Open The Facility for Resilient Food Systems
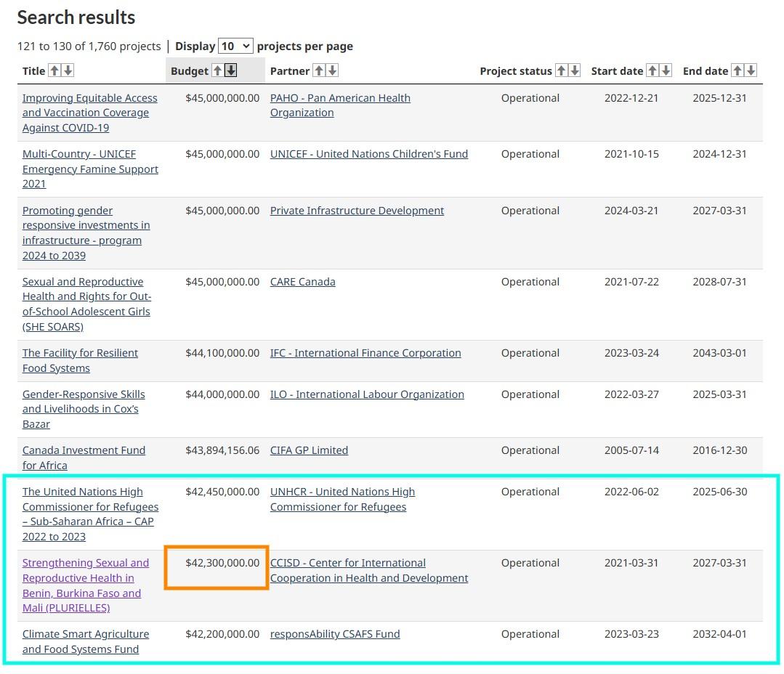The width and height of the screenshot is (784, 674). pyautogui.click(x=81, y=361)
